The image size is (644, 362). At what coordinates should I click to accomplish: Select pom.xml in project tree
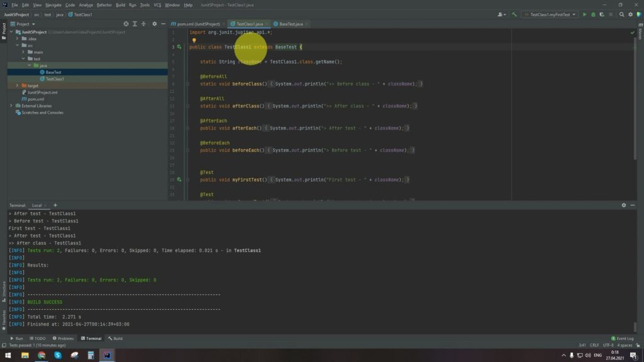tap(36, 99)
